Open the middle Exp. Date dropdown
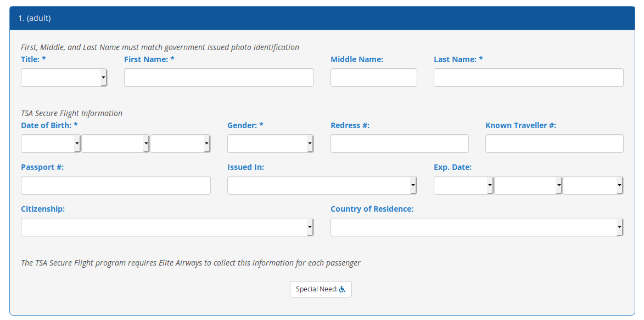The height and width of the screenshot is (320, 644). (528, 185)
